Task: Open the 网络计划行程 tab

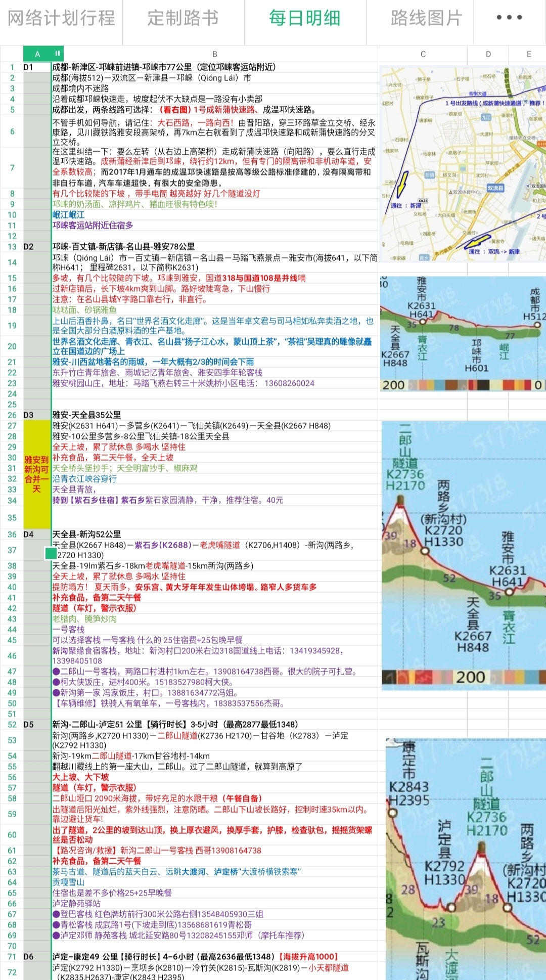Action: coord(61,18)
